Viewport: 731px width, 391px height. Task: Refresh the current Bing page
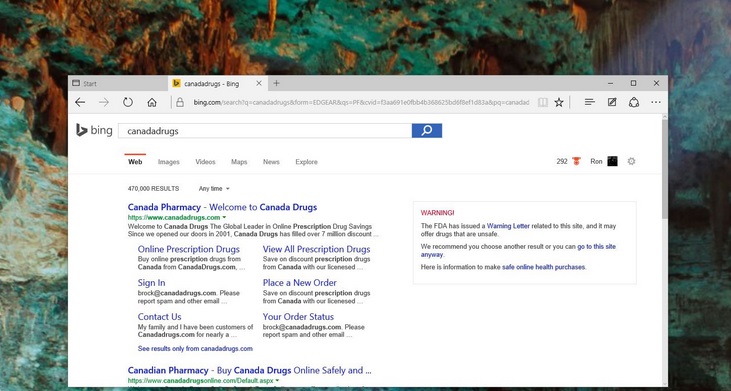pos(128,103)
